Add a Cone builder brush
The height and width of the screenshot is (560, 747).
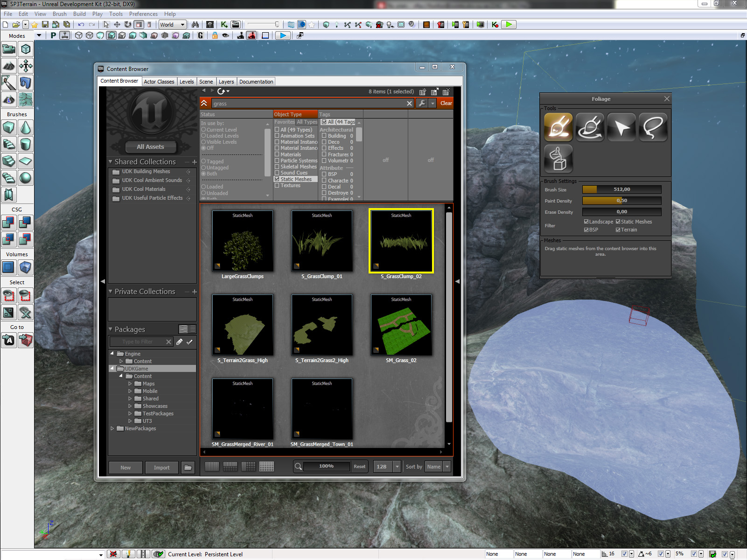coord(26,127)
